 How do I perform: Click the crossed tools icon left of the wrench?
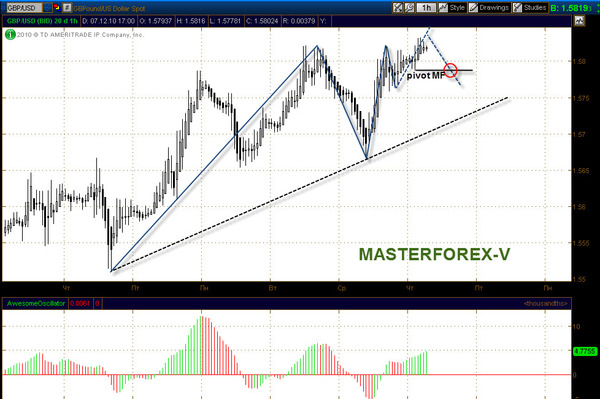398,7
